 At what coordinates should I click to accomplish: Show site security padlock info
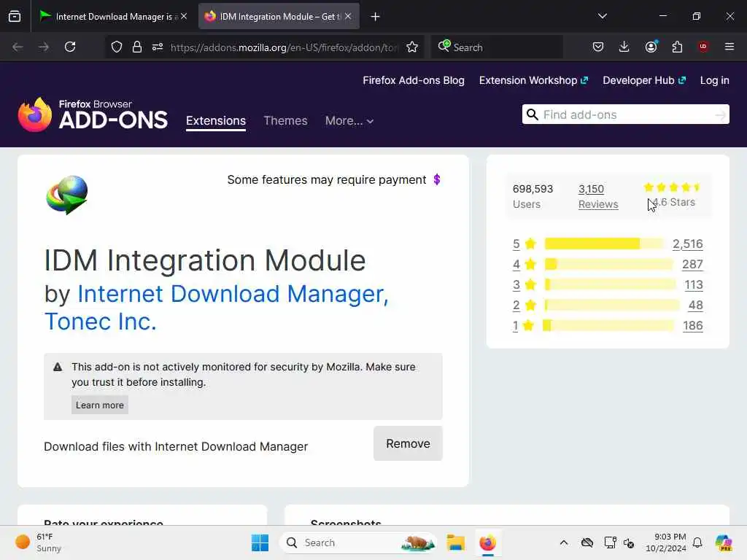pyautogui.click(x=137, y=47)
